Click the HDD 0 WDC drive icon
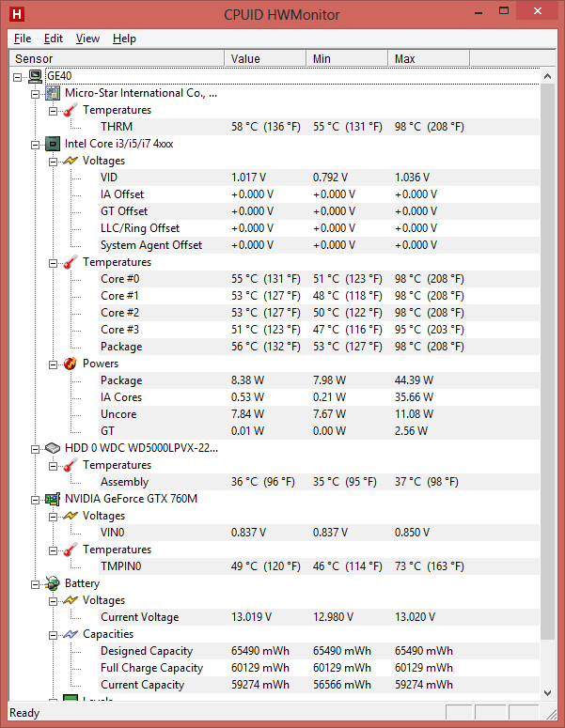 (x=53, y=448)
